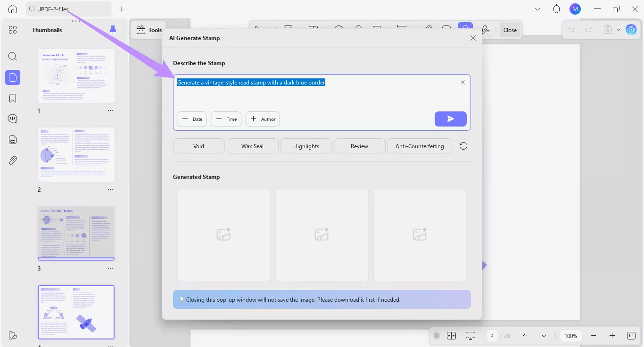Open the Attachments paperclip icon
The height and width of the screenshot is (347, 644).
[13, 161]
